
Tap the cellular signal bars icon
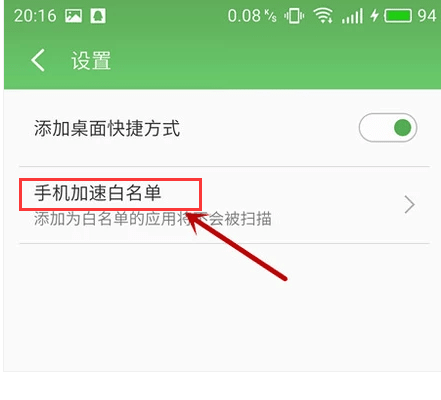(x=352, y=16)
